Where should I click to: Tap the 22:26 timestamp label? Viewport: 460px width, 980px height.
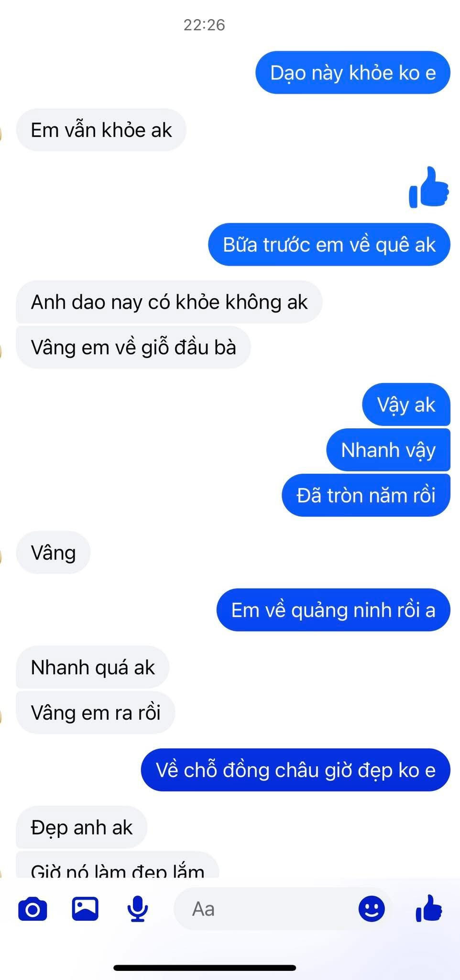[x=204, y=25]
